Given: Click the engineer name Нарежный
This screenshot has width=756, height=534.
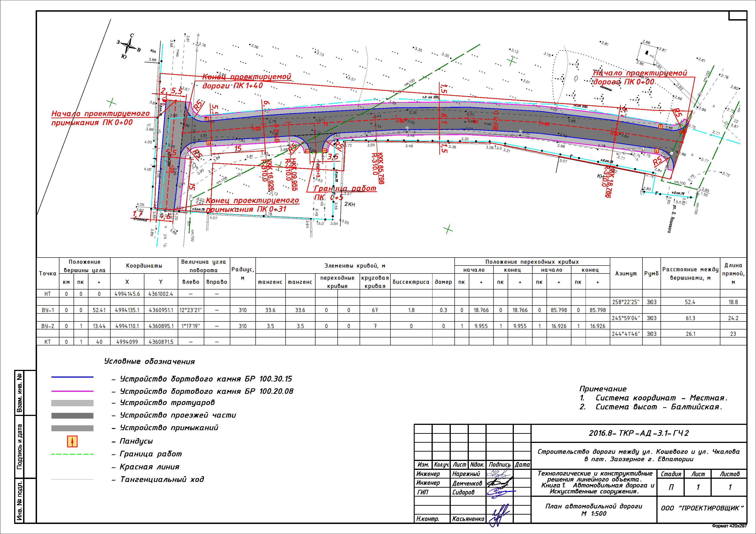Looking at the screenshot, I should click(466, 474).
